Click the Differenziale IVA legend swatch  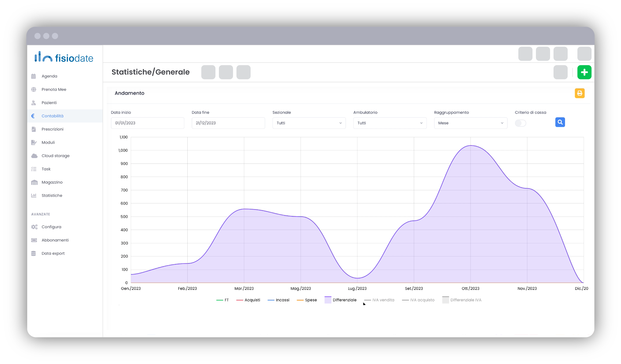click(x=445, y=300)
